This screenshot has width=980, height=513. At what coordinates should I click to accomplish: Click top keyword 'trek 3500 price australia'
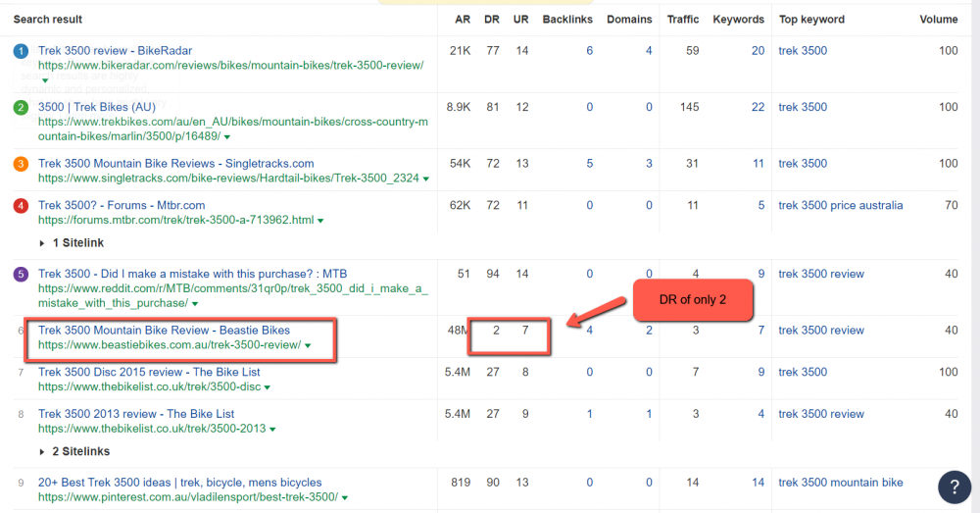[841, 205]
